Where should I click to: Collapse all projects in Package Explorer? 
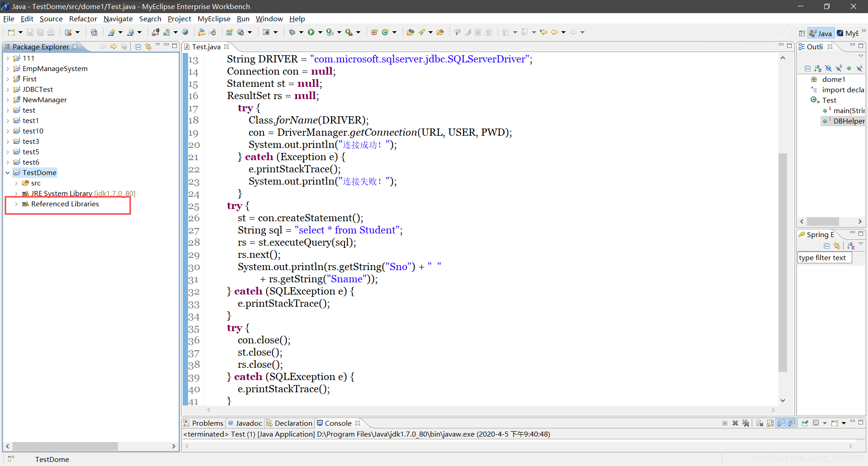point(138,46)
